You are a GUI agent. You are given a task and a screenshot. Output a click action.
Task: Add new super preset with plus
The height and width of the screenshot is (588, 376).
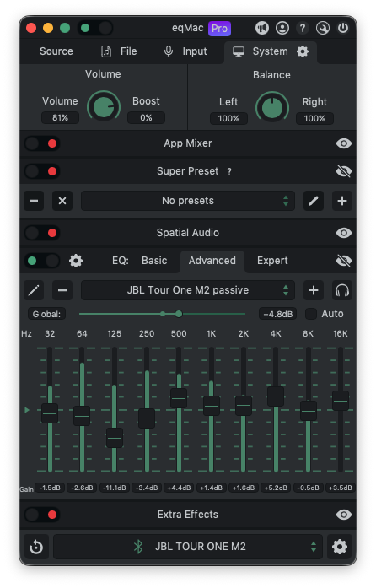(x=342, y=201)
